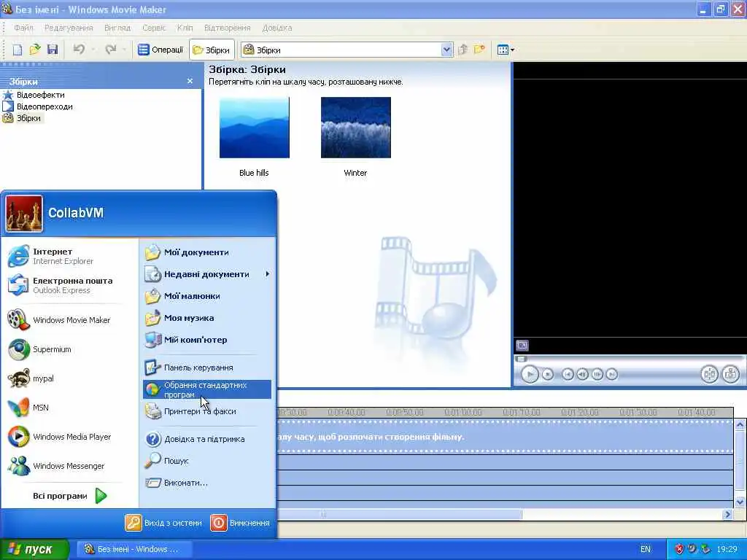Click the Stop button in preview monitor

point(548,374)
